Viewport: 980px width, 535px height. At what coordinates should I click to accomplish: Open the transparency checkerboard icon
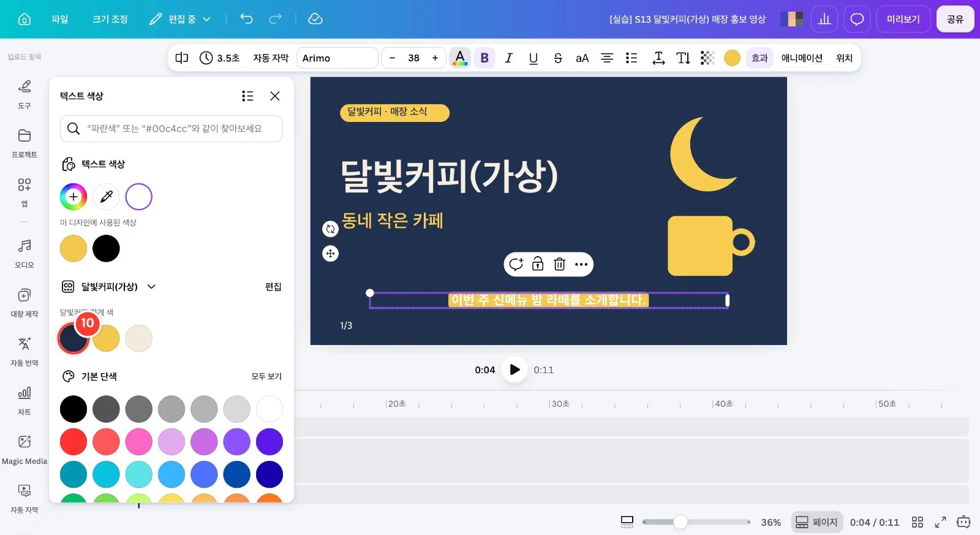(707, 58)
